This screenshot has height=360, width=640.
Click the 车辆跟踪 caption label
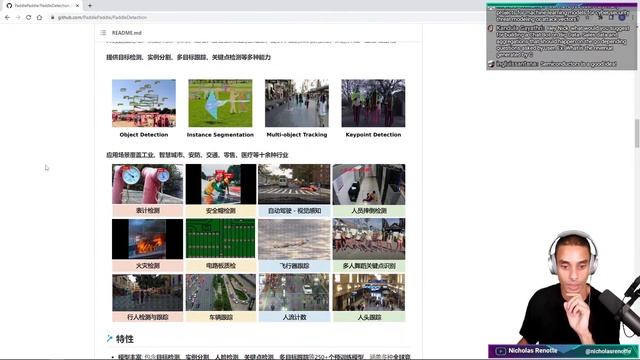click(x=221, y=317)
